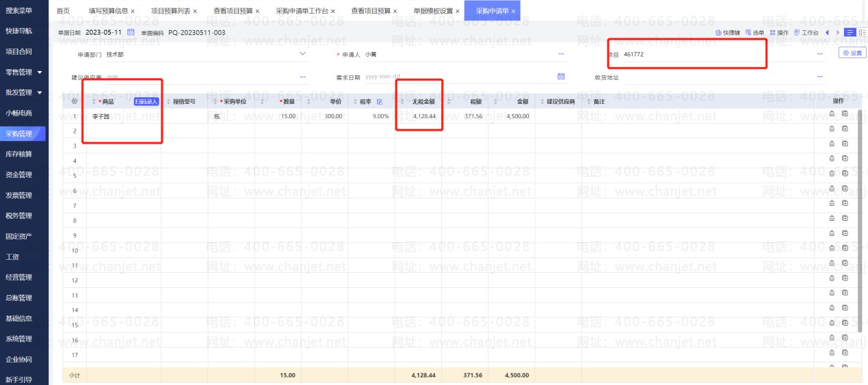This screenshot has width=868, height=385.
Task: Open 发票管理 in the sidebar
Action: (19, 195)
